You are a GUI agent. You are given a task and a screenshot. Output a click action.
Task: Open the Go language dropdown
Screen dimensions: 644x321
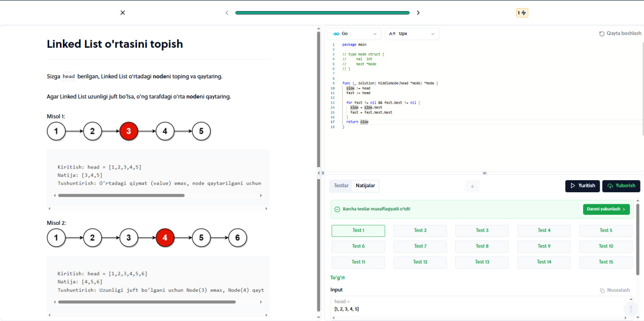[354, 34]
